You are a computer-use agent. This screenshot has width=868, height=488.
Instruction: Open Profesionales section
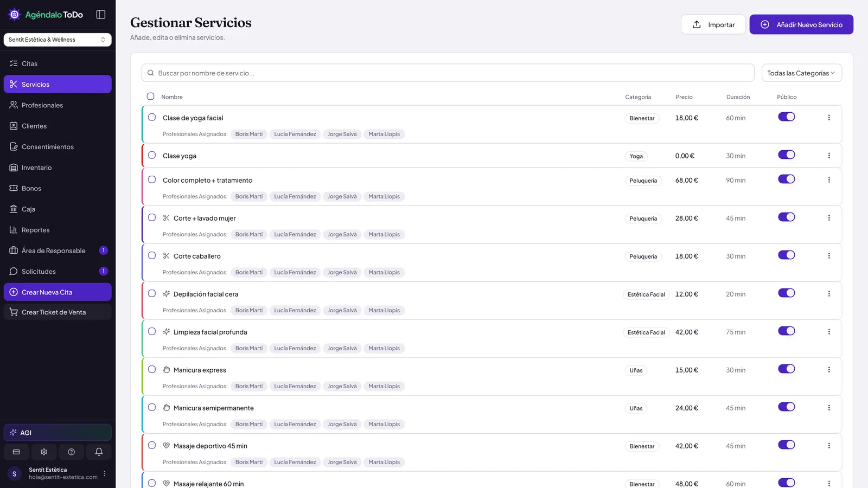58,105
